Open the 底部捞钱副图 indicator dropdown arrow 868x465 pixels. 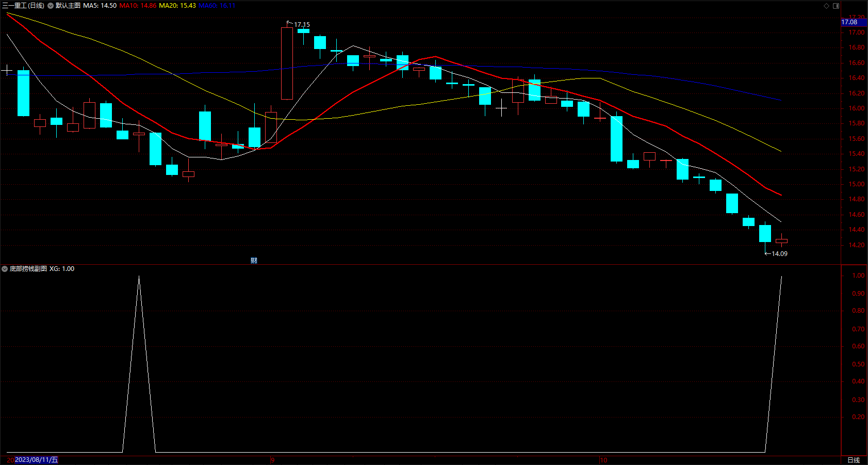(5, 269)
